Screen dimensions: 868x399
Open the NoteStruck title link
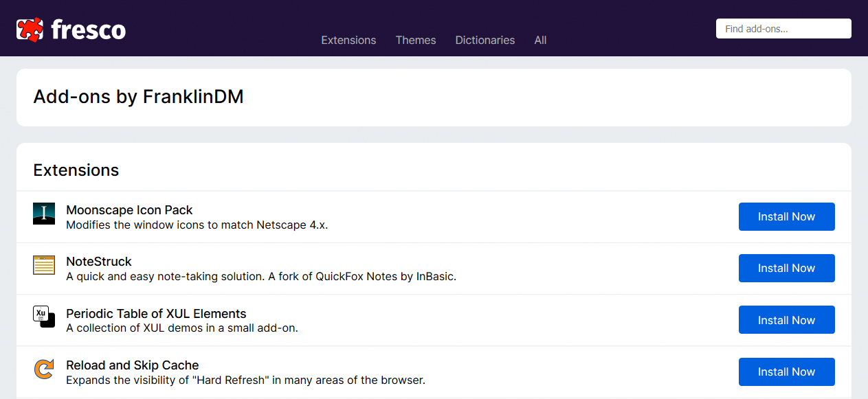tap(98, 261)
